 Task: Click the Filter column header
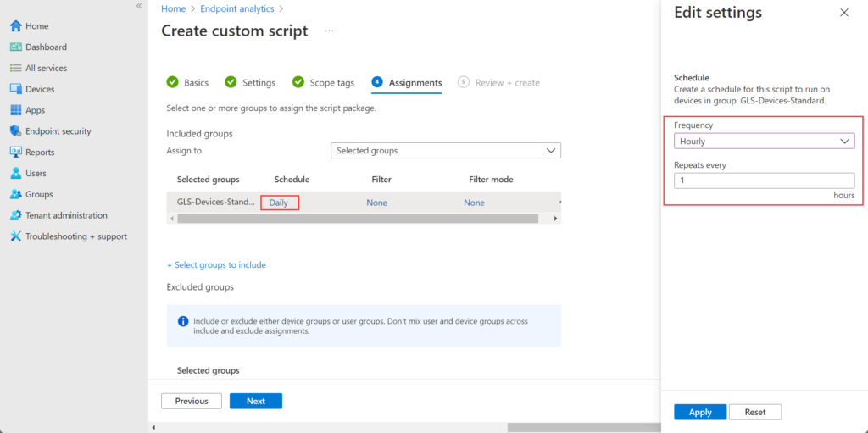tap(381, 180)
